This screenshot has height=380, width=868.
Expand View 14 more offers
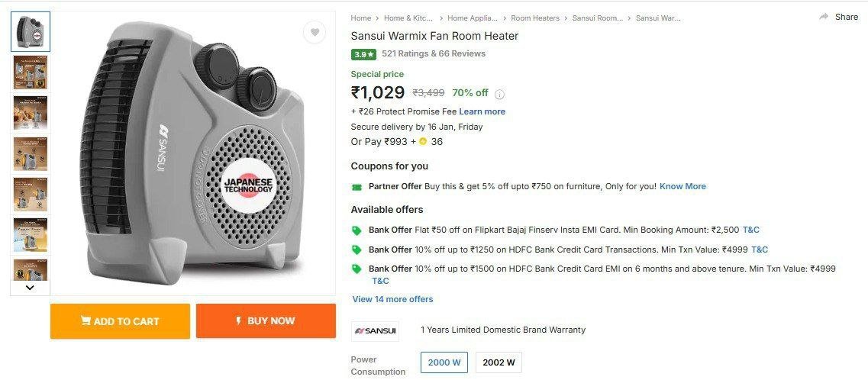[392, 299]
